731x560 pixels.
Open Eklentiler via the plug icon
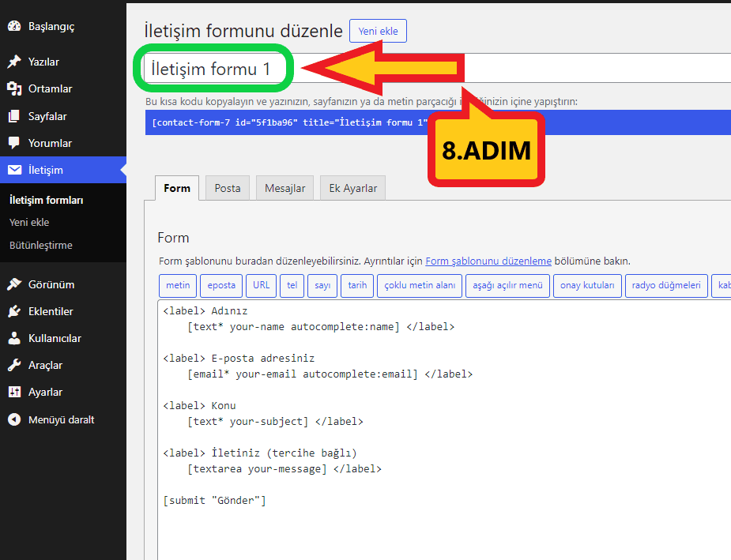[14, 311]
